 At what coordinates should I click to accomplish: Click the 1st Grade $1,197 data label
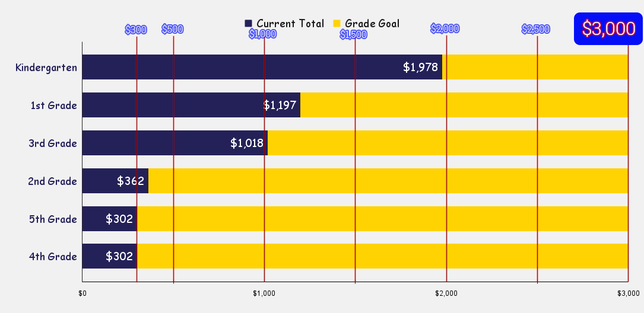(x=280, y=106)
